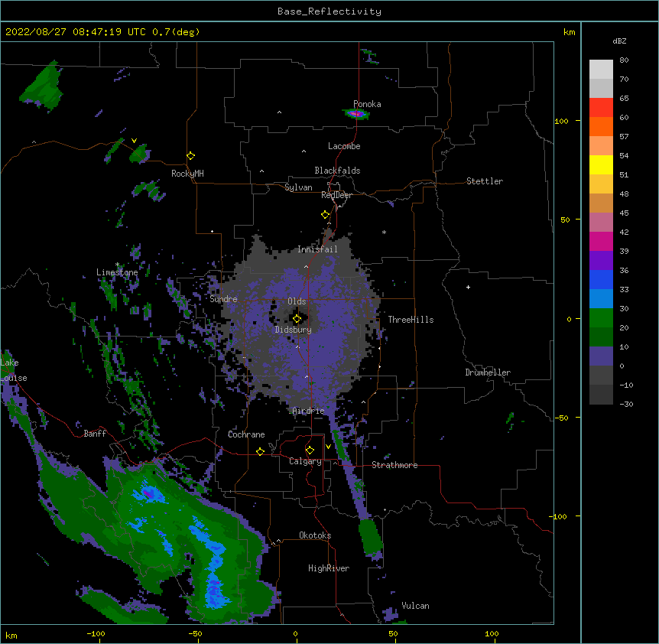
Task: Click the Banff label
Action: click(x=95, y=434)
